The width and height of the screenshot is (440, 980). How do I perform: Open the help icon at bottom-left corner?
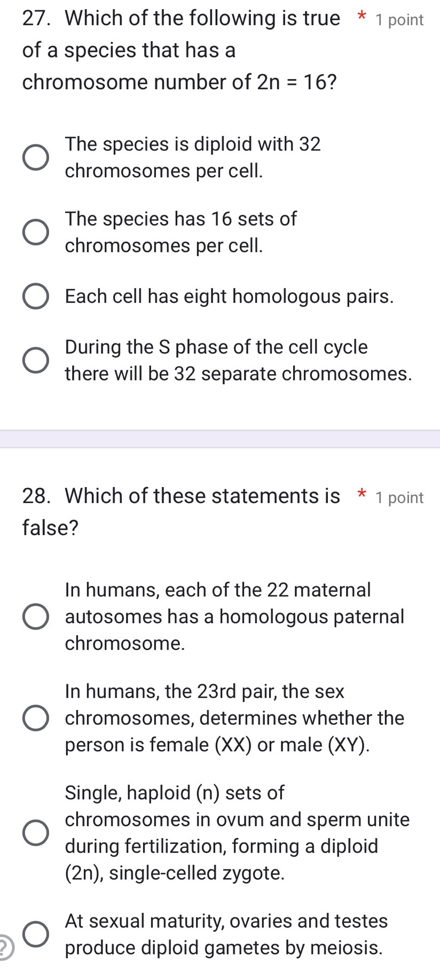click(x=4, y=946)
